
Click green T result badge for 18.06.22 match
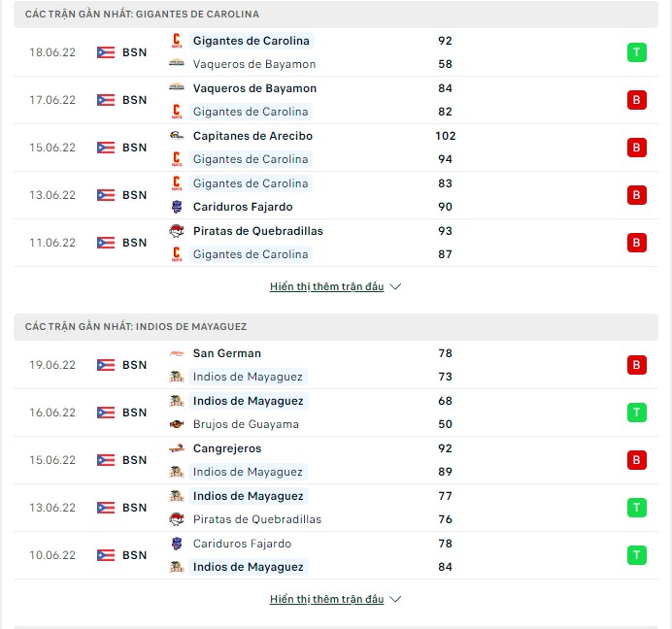pos(636,52)
